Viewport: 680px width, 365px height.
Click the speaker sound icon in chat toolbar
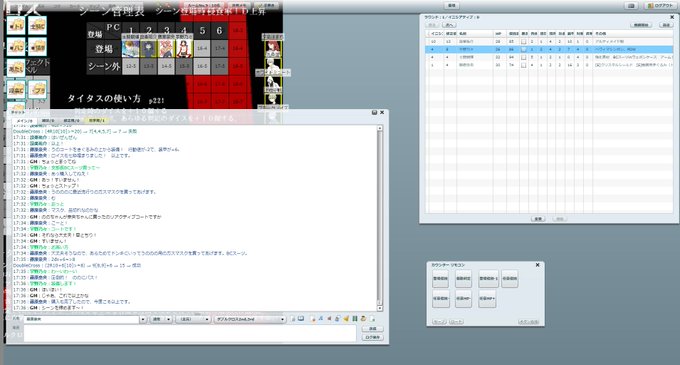[329, 319]
